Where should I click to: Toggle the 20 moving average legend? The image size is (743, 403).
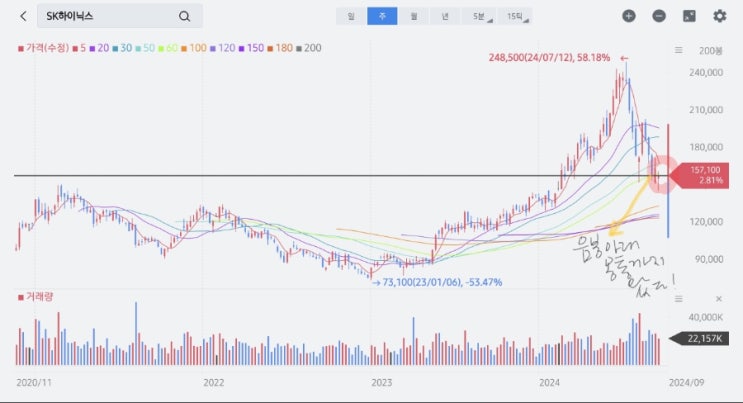[99, 48]
